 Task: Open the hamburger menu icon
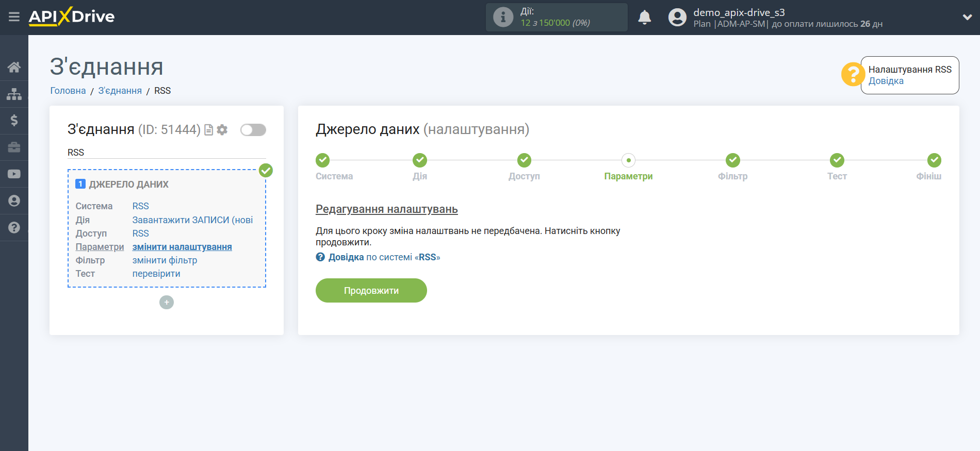tap(14, 17)
